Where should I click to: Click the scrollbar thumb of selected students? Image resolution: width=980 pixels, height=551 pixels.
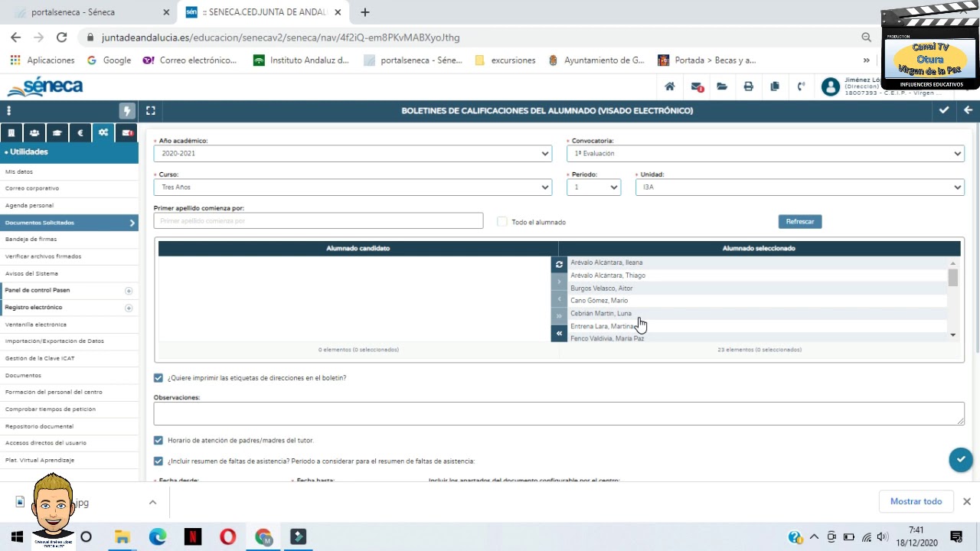[x=952, y=278]
